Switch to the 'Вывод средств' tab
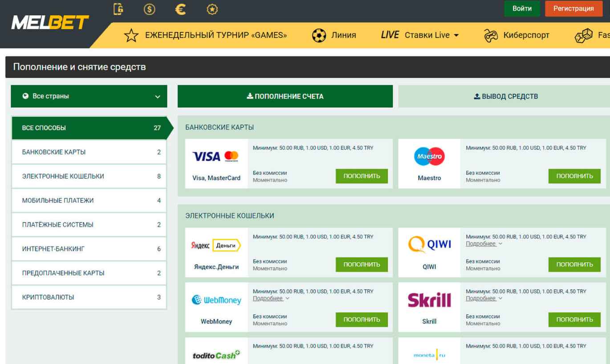610x364 pixels. 505,96
